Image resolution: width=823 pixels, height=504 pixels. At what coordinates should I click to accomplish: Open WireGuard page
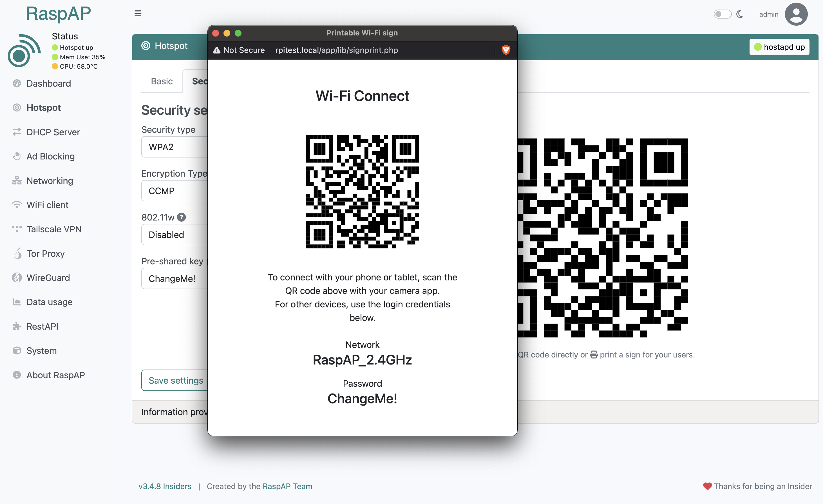48,278
